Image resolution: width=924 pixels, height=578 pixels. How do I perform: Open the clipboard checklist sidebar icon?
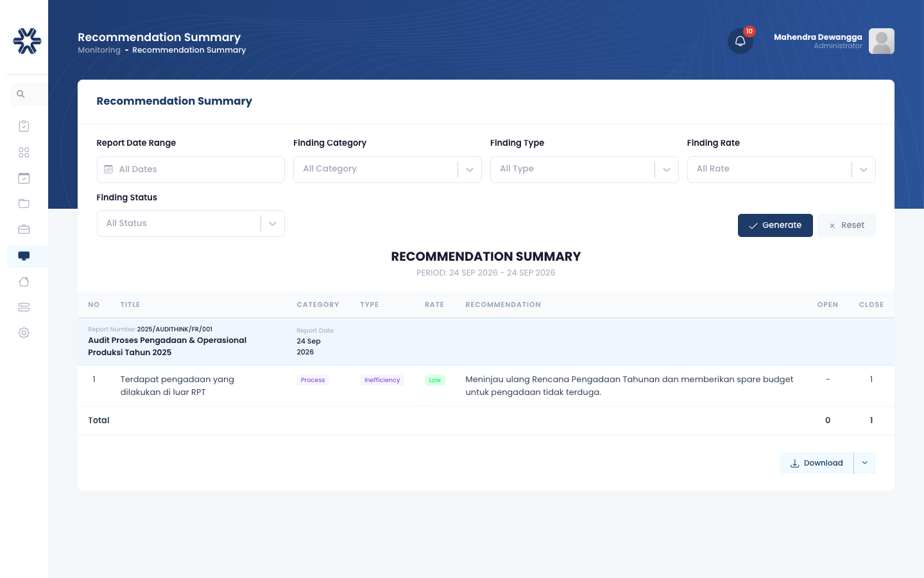pyautogui.click(x=24, y=126)
